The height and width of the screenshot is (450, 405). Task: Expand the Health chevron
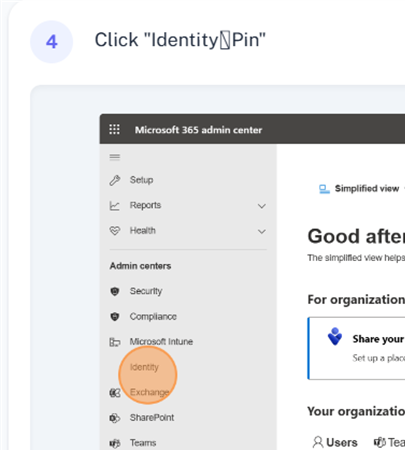(262, 231)
